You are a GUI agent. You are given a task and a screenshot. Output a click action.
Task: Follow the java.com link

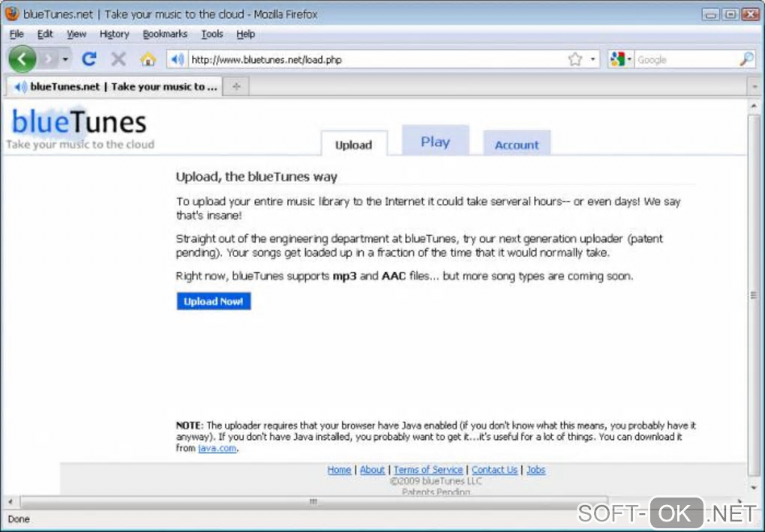[x=217, y=448]
